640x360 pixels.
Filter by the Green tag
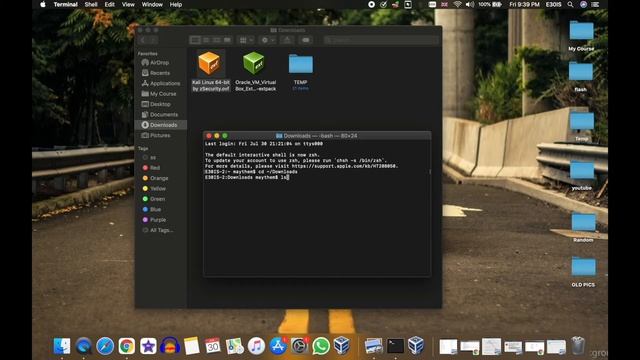(153, 199)
